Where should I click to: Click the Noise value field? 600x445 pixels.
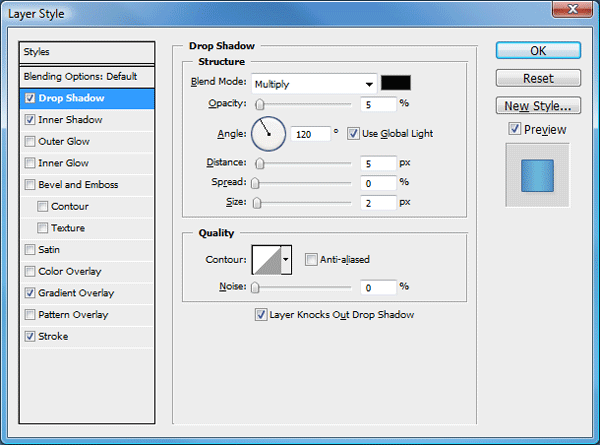378,287
